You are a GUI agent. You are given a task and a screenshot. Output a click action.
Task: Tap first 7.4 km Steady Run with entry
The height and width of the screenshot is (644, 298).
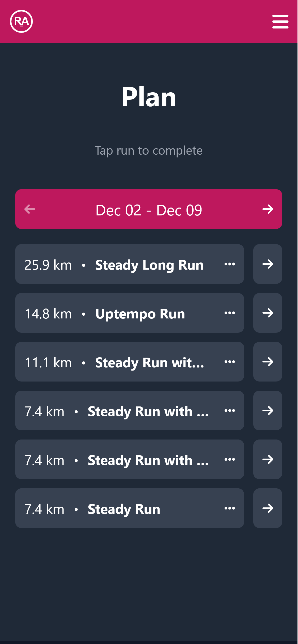pyautogui.click(x=130, y=411)
